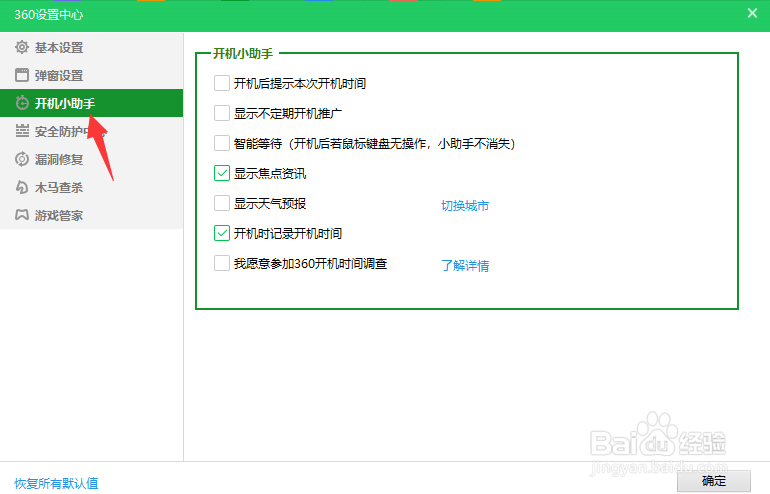Viewport: 770px width, 494px height.
Task: Click the 显示天气预报 label text
Action: 270,203
